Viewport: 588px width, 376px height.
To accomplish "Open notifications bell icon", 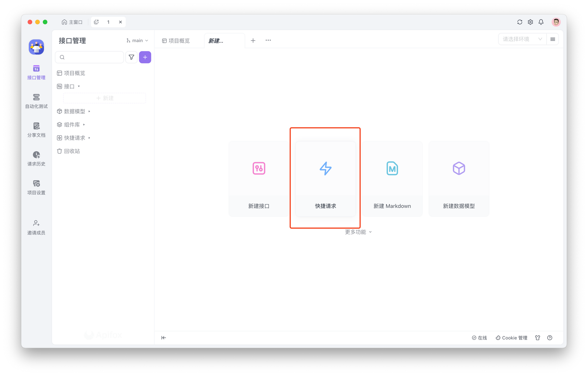I will click(541, 22).
